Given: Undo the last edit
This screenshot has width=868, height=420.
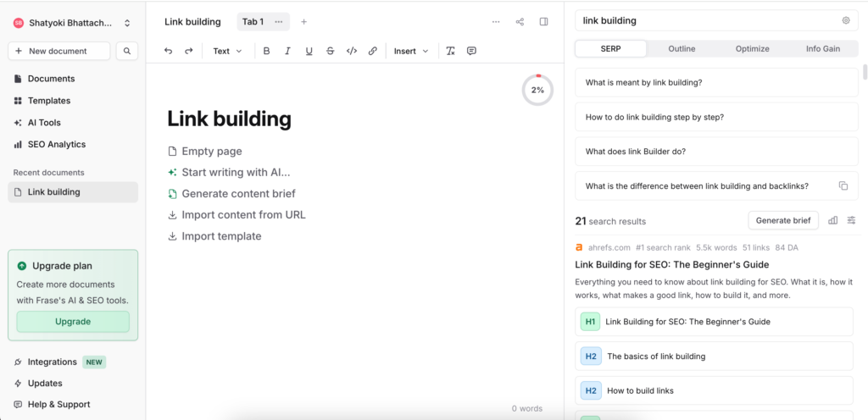Looking at the screenshot, I should pos(169,51).
